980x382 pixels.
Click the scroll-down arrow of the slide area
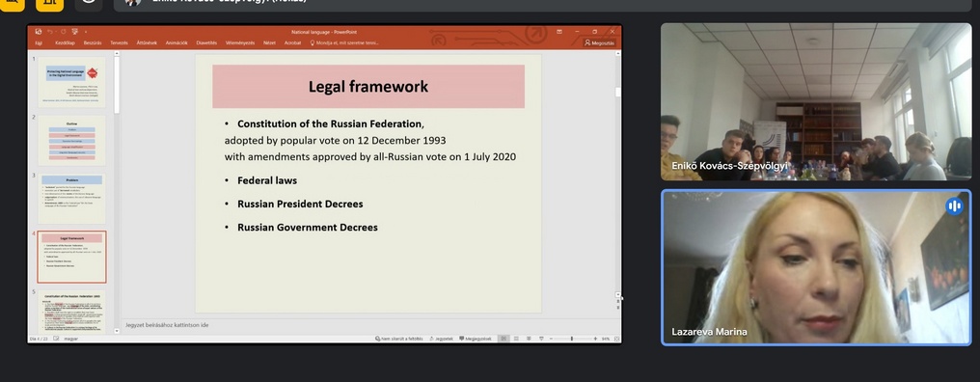(618, 294)
